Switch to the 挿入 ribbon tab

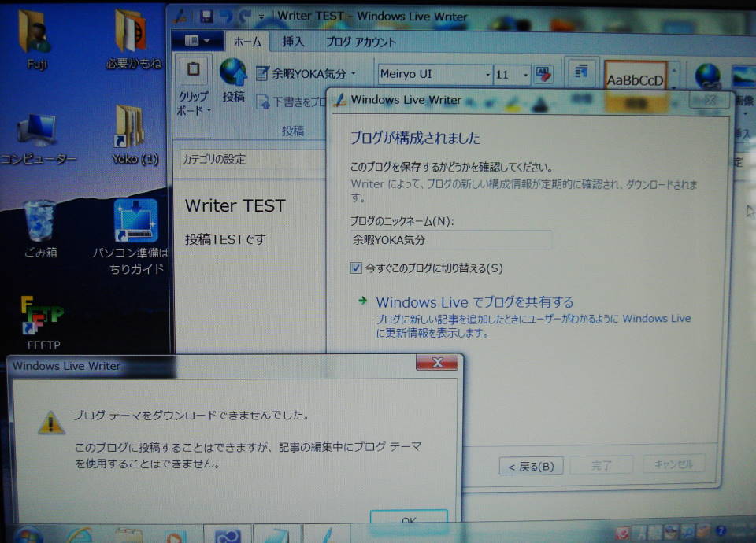coord(293,42)
